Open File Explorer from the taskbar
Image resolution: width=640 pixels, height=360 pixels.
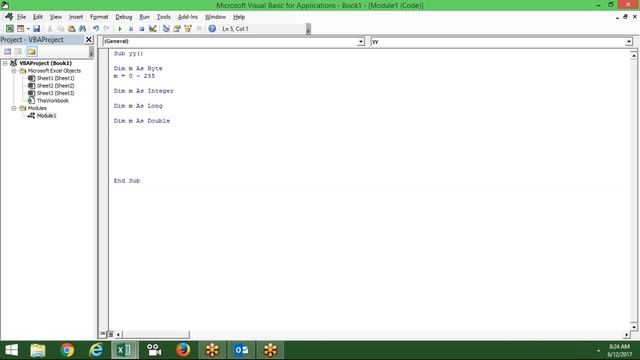tap(38, 350)
